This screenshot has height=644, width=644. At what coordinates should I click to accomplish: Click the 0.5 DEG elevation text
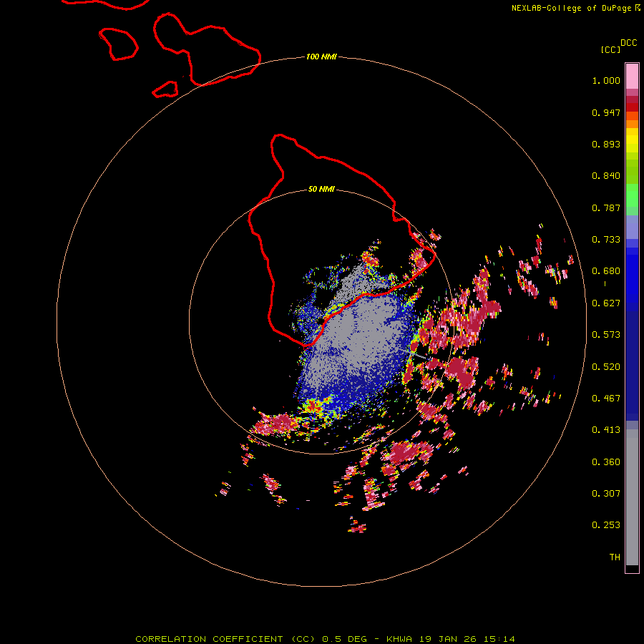[344, 639]
